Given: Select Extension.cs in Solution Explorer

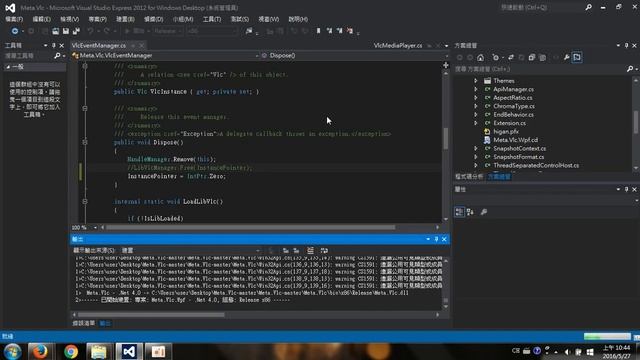Looking at the screenshot, I should point(509,123).
